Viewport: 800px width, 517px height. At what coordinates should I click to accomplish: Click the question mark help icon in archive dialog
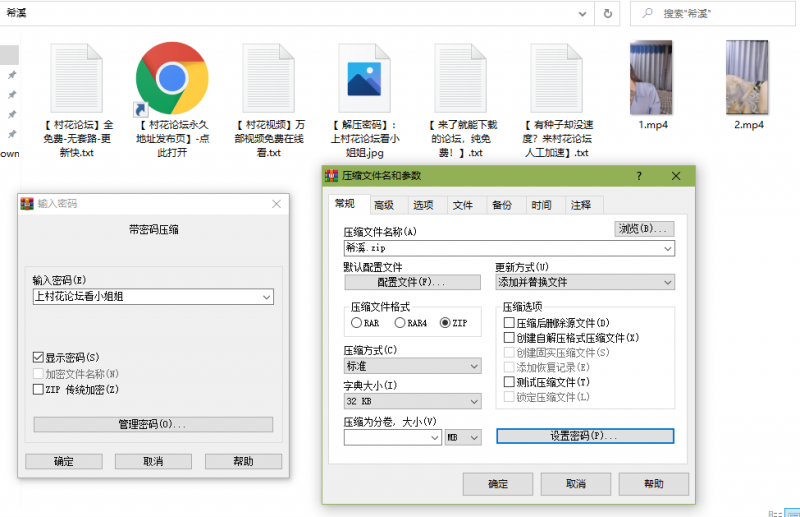(639, 176)
